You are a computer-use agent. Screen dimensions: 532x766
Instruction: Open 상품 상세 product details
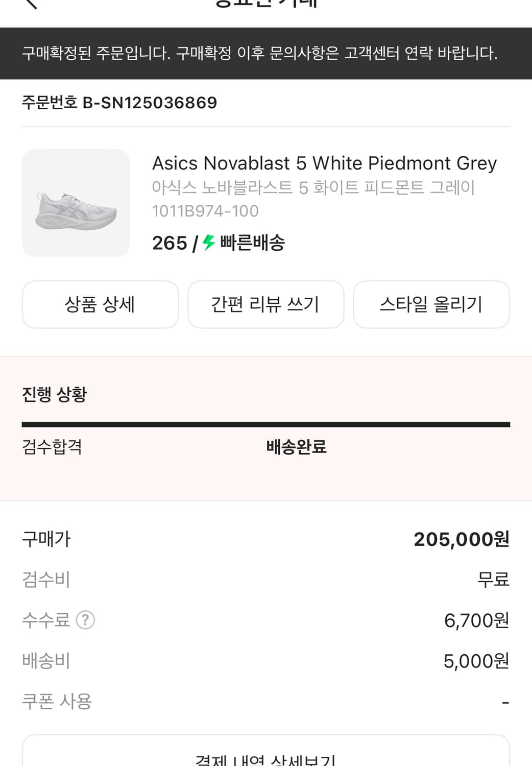(100, 304)
